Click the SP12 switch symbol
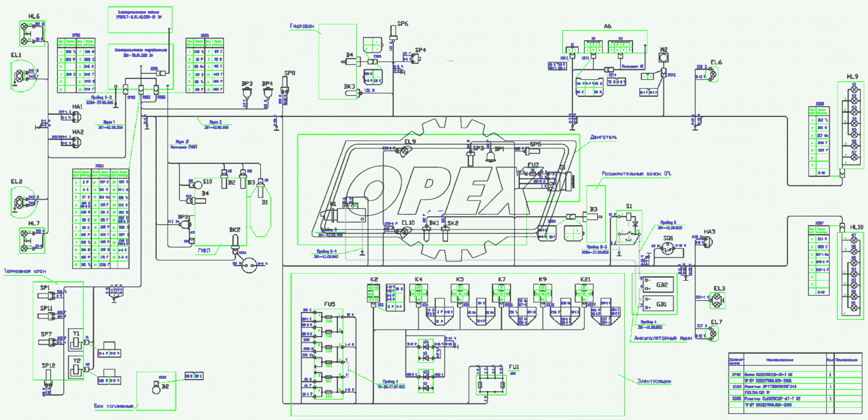 click(x=48, y=378)
